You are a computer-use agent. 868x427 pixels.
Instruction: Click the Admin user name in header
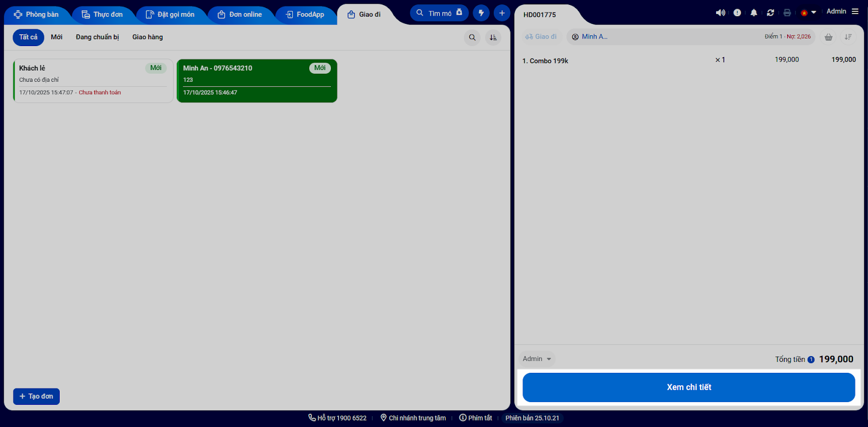[836, 11]
